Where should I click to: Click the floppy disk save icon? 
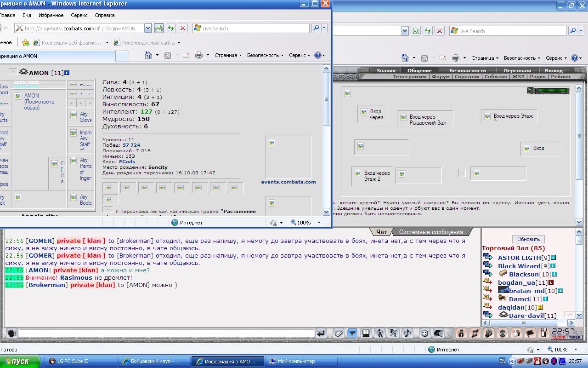coord(366,333)
